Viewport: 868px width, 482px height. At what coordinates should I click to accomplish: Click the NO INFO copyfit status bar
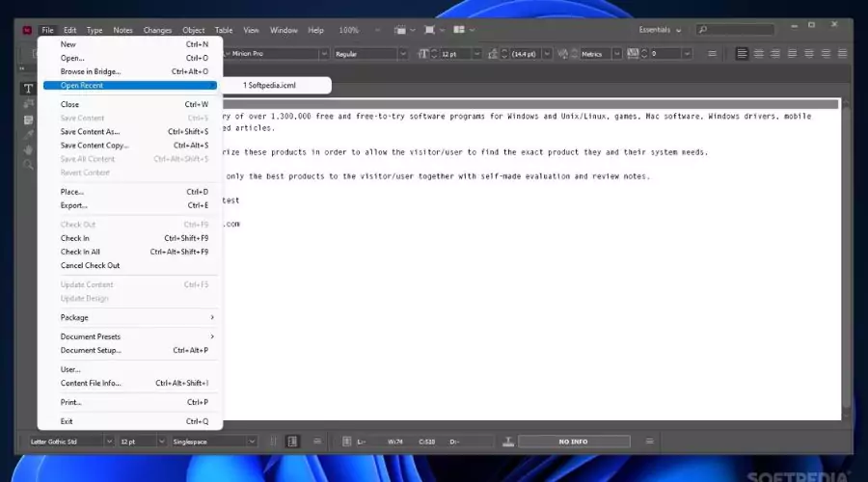click(x=574, y=442)
